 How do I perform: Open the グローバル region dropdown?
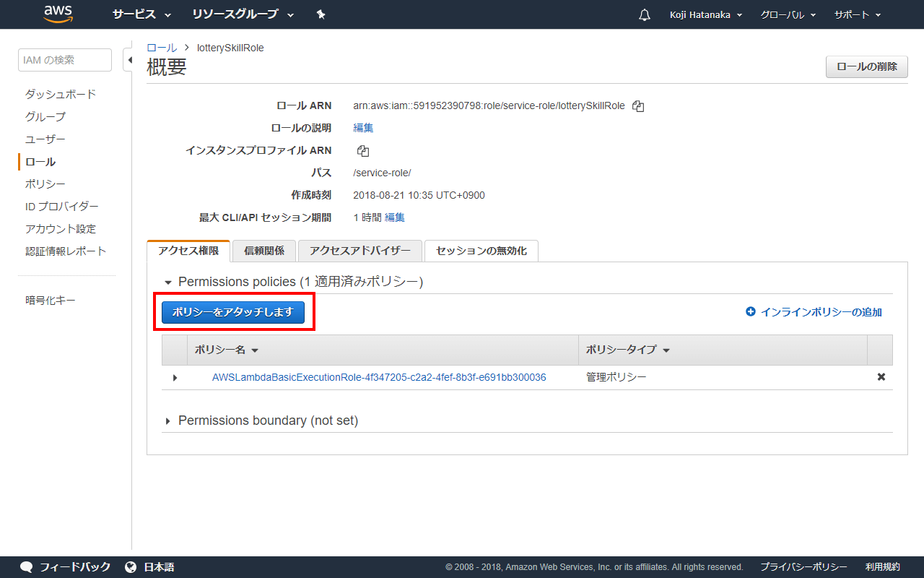tap(788, 14)
